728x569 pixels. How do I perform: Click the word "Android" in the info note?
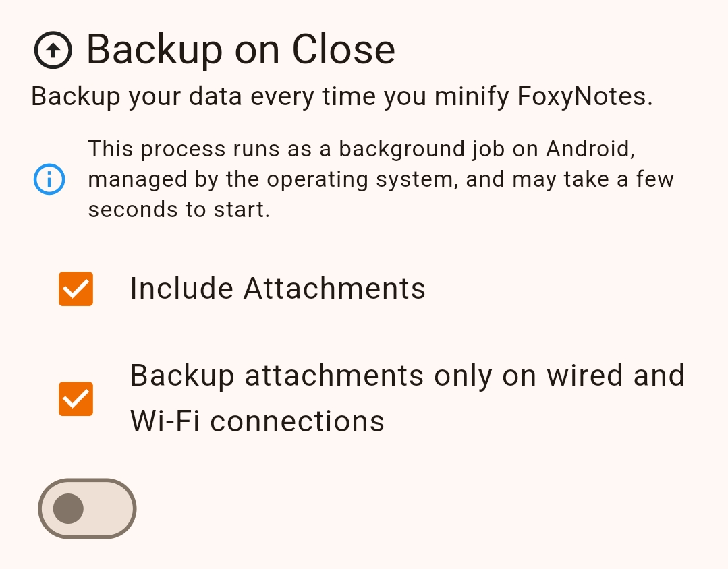590,148
